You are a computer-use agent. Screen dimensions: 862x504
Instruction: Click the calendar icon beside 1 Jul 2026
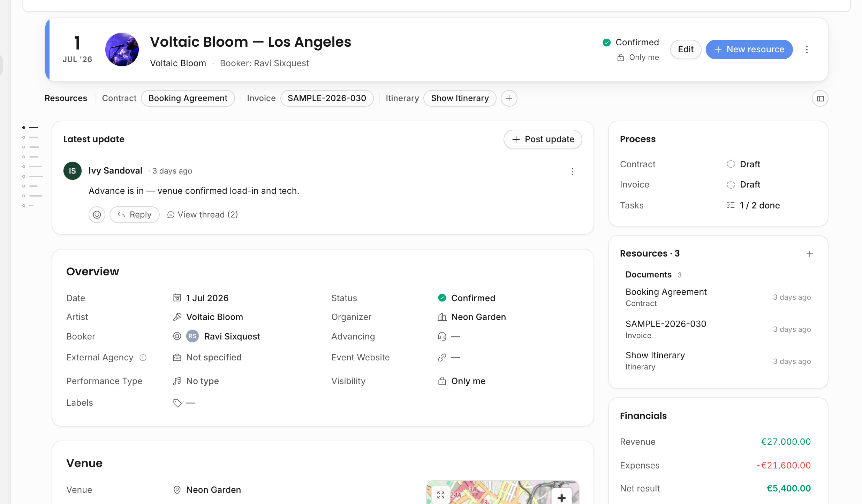177,298
